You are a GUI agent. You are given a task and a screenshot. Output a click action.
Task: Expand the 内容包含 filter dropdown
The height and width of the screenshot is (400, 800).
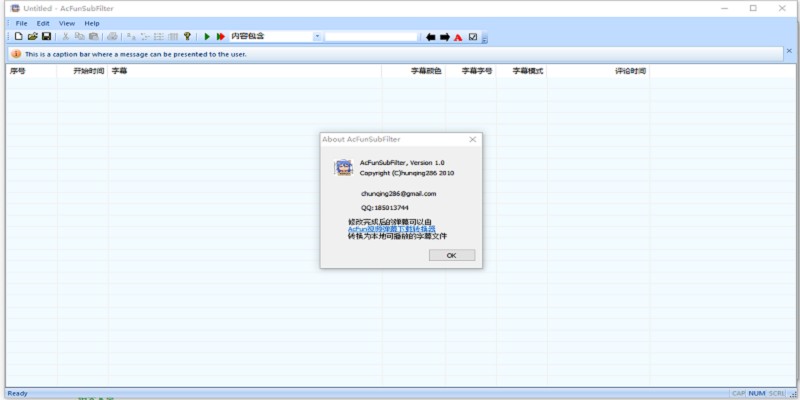tap(317, 36)
